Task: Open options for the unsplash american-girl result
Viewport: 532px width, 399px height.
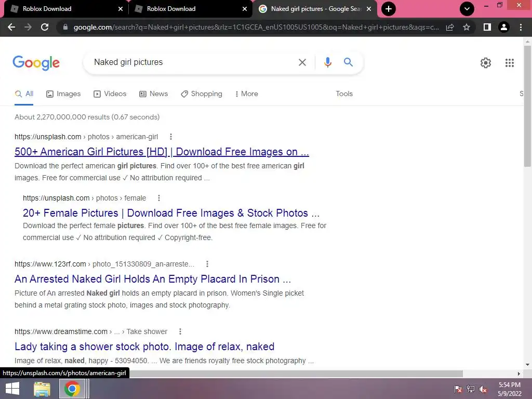Action: point(170,137)
